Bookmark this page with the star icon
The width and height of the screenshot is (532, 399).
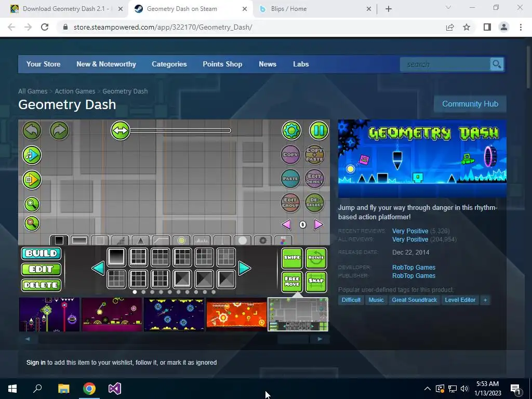tap(467, 27)
